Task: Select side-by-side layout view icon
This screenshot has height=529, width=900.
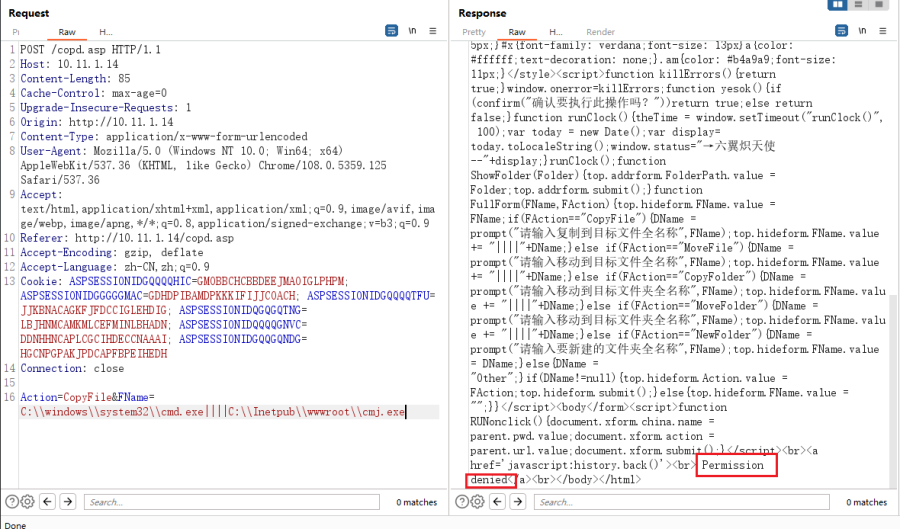Action: (x=837, y=5)
